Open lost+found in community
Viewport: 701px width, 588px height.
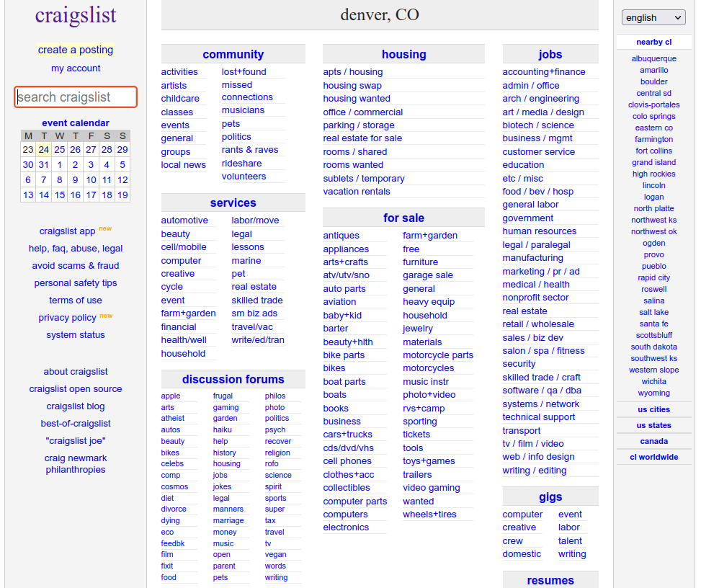point(244,71)
